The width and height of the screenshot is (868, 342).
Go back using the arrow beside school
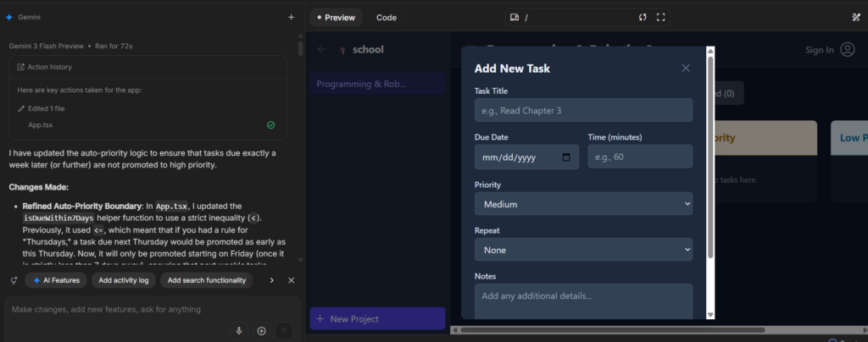(x=322, y=49)
